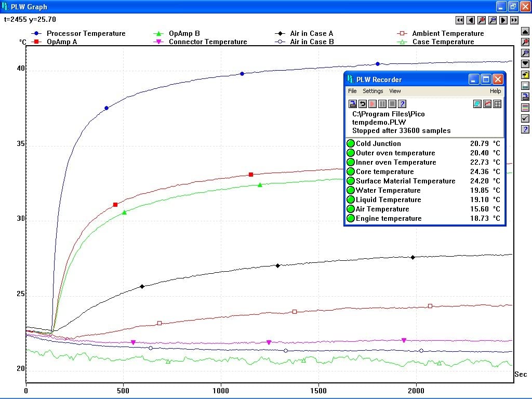Viewport: 532px width, 399px height.
Task: Open the File menu in PLW Recorder
Action: pyautogui.click(x=352, y=91)
